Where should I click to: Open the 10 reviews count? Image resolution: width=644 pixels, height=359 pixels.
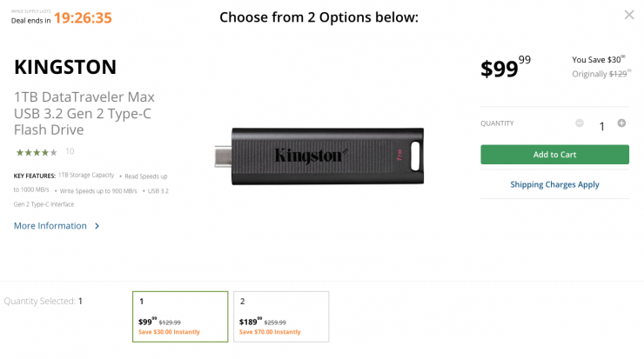pyautogui.click(x=70, y=151)
